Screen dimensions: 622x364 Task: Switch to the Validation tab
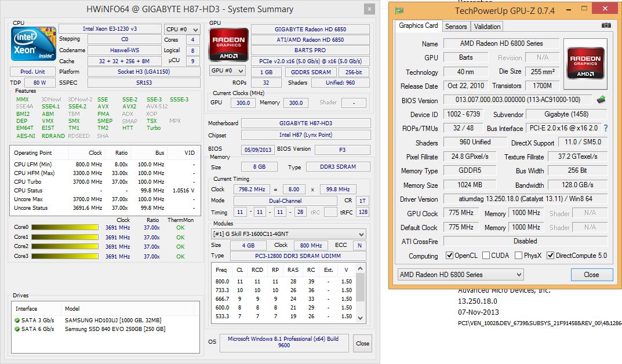coord(487,27)
